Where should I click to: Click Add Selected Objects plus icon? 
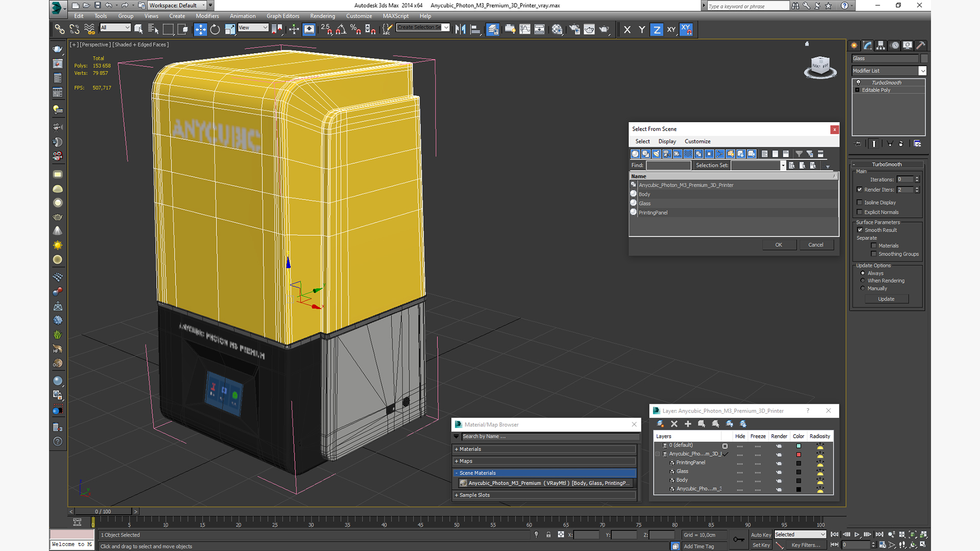pos(688,424)
